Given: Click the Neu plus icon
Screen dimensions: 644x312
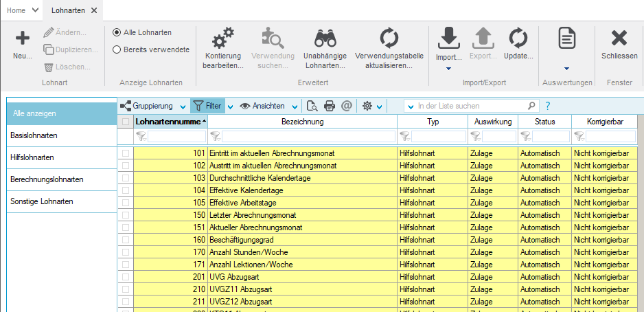Looking at the screenshot, I should pos(23,39).
